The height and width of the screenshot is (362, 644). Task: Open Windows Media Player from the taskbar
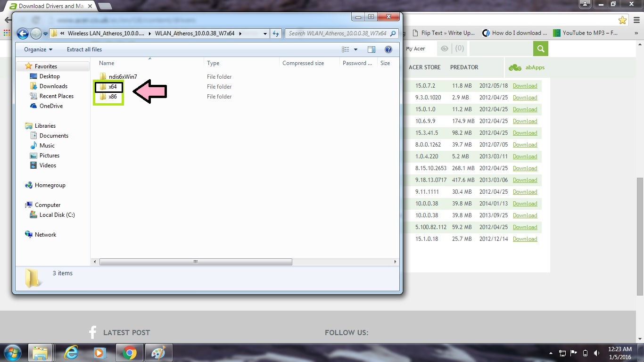click(99, 353)
